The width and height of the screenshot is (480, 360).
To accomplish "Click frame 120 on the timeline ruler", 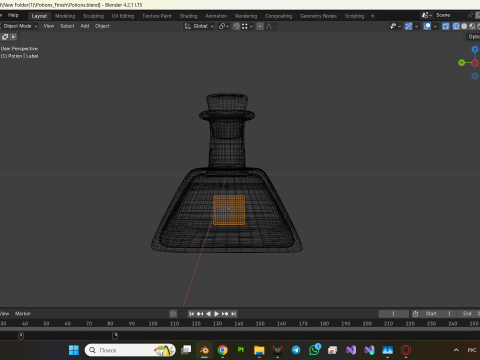I will point(196,324).
